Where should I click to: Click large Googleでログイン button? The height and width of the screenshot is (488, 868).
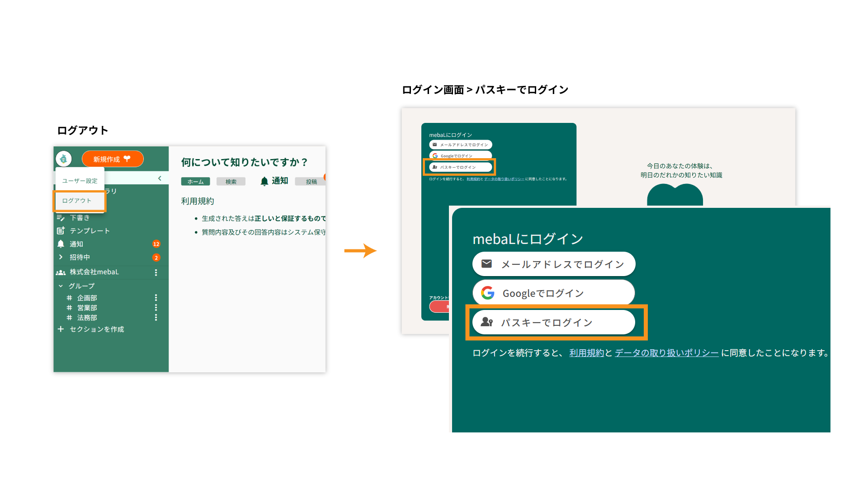(x=553, y=293)
